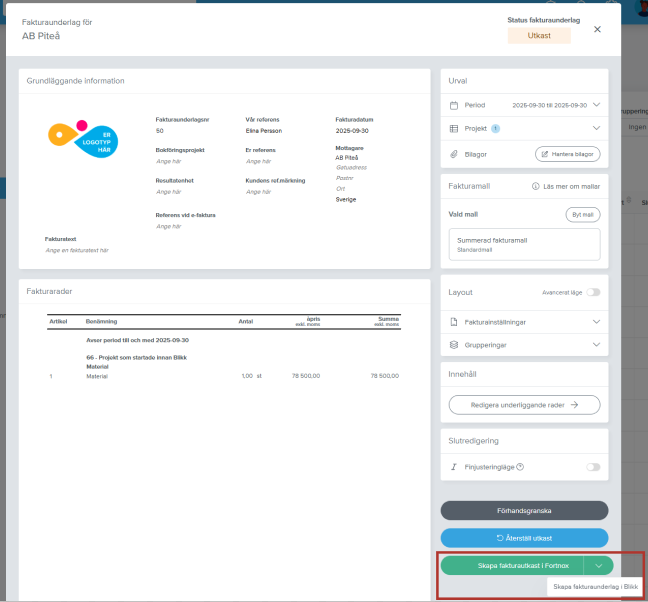Turn on the Finjusteringsläge switch
This screenshot has height=602, width=648.
coord(594,467)
